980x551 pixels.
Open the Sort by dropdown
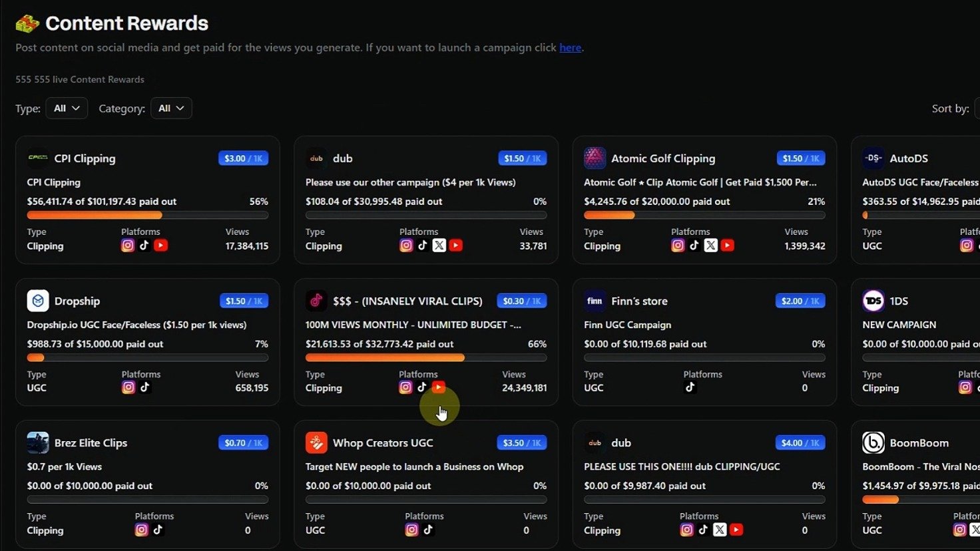click(976, 108)
